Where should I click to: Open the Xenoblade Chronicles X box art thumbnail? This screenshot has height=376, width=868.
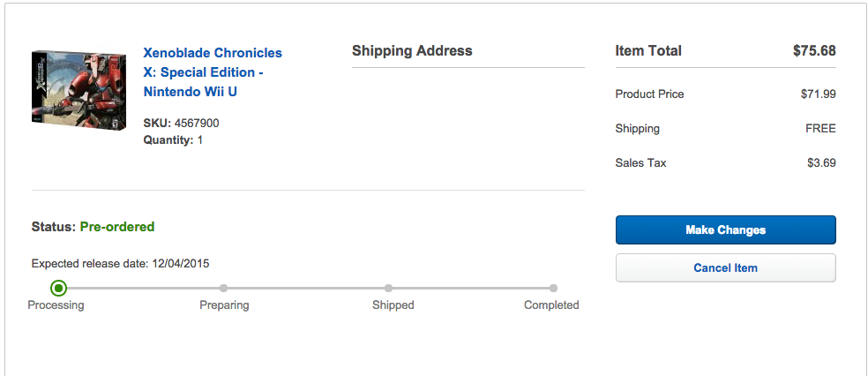point(79,90)
